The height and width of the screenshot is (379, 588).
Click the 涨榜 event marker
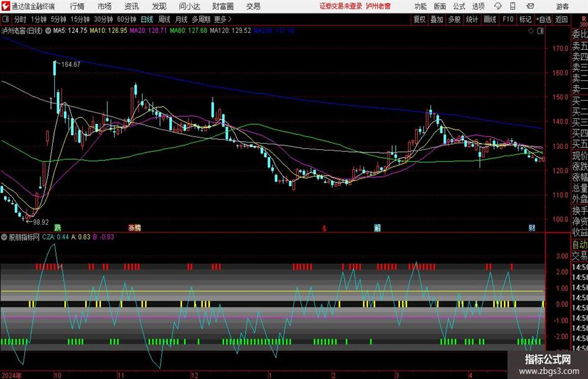134,227
